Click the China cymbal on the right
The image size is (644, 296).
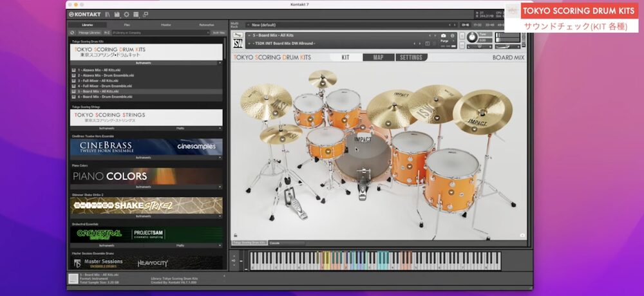482,112
